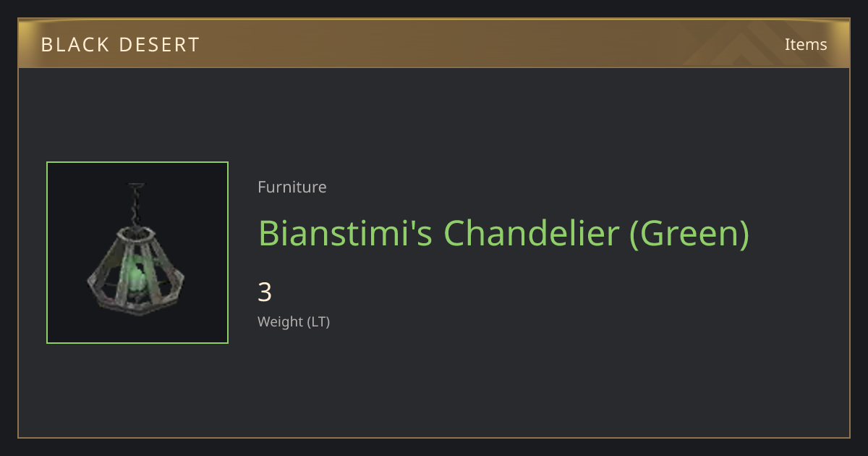Screen dimensions: 868x456
Task: Click the Bianstimi's Chandelier (Green) title
Action: [503, 233]
